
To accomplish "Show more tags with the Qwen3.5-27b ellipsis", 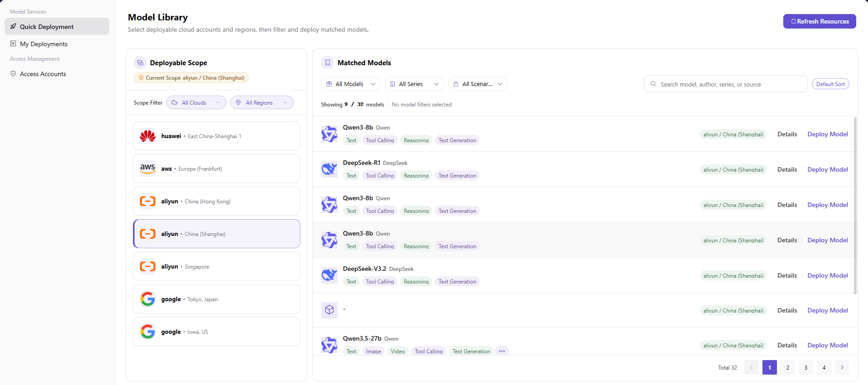I will click(x=502, y=351).
